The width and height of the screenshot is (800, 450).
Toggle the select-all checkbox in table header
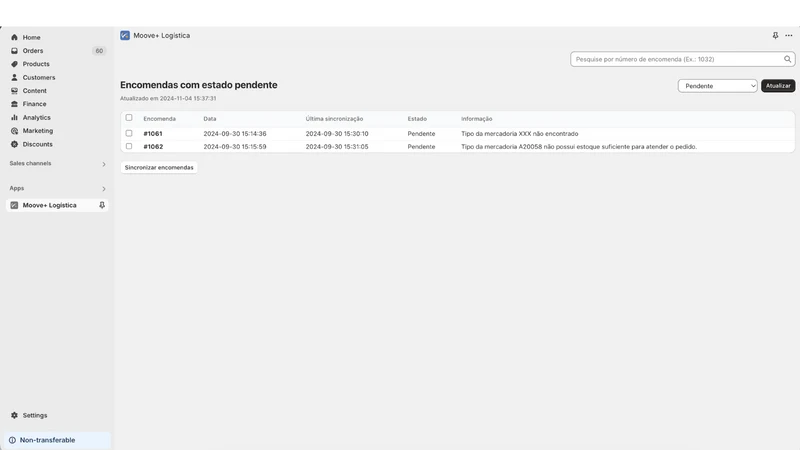(129, 118)
